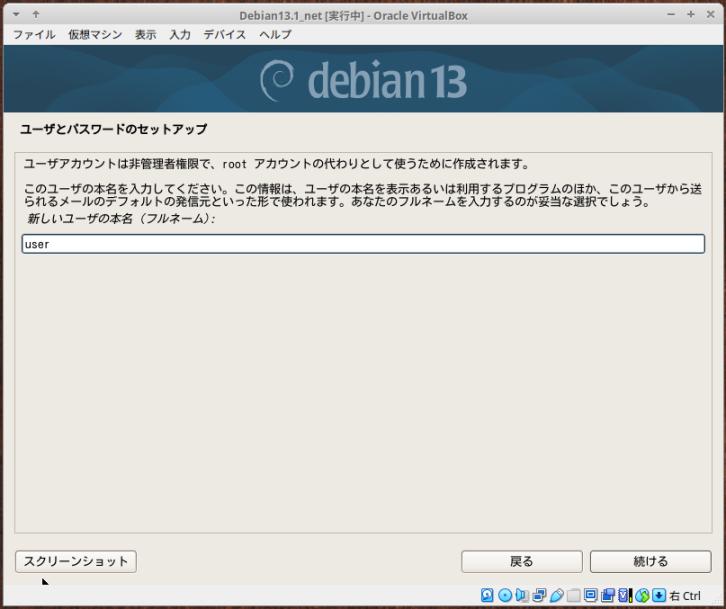Screen dimensions: 726x609
Task: Click the shared folders status icon
Action: 574,595
